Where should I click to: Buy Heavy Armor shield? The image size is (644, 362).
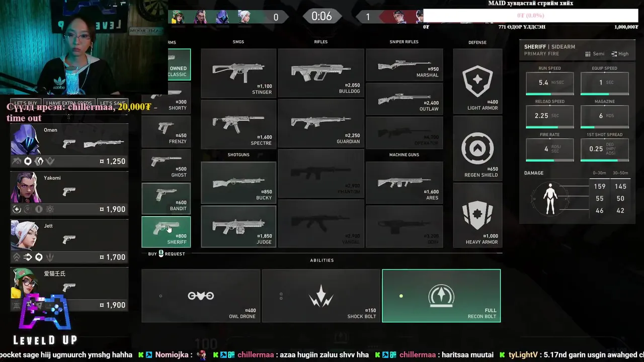[x=477, y=215]
